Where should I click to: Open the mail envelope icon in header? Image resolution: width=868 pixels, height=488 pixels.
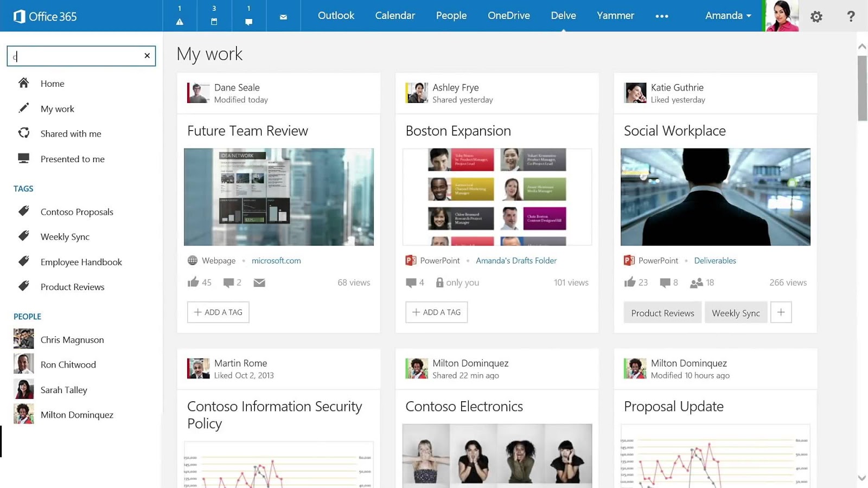(x=283, y=17)
